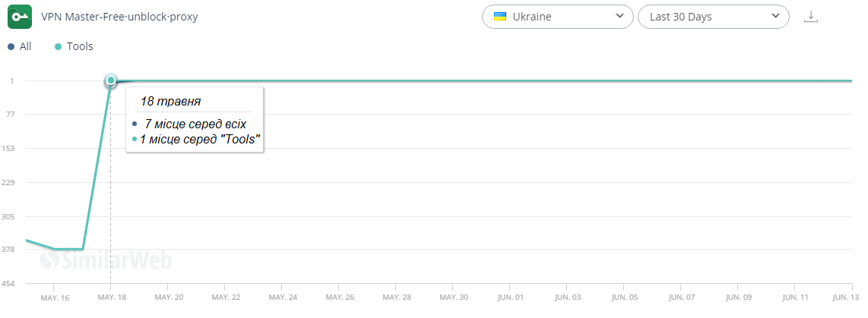Click the x-axis label JUN. 11
Viewport: 868px width, 318px height.
tap(795, 298)
